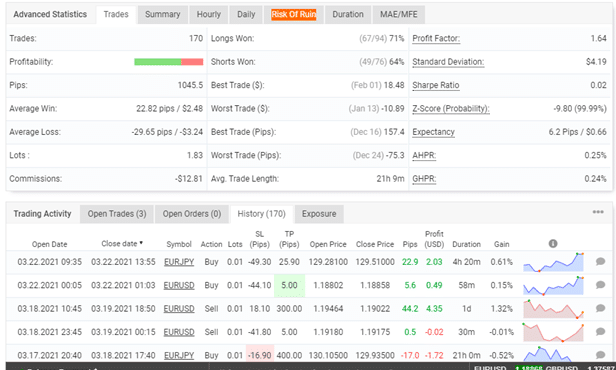Sort history by Open Price column
This screenshot has width=616, height=370.
[x=328, y=244]
